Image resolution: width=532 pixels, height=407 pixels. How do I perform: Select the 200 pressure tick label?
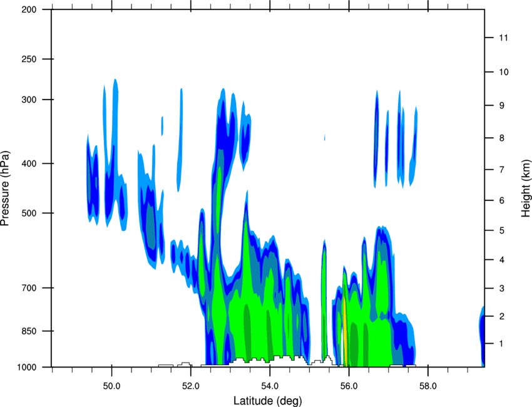point(29,9)
